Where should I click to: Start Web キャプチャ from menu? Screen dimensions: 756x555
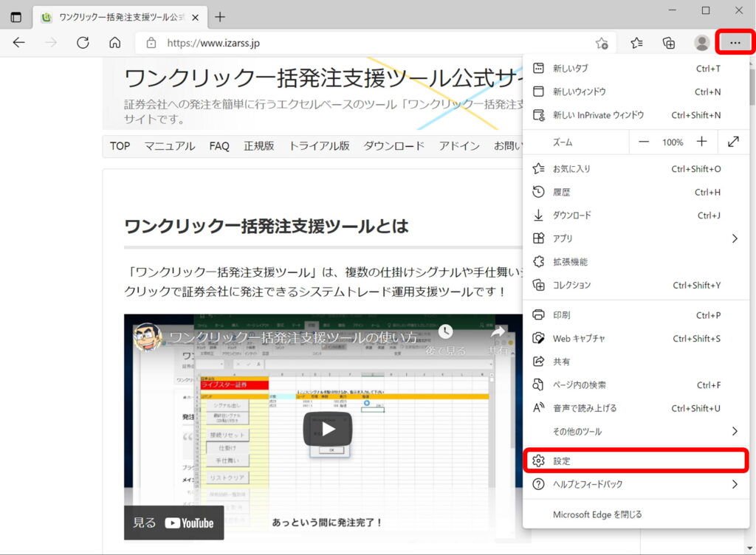coord(636,338)
